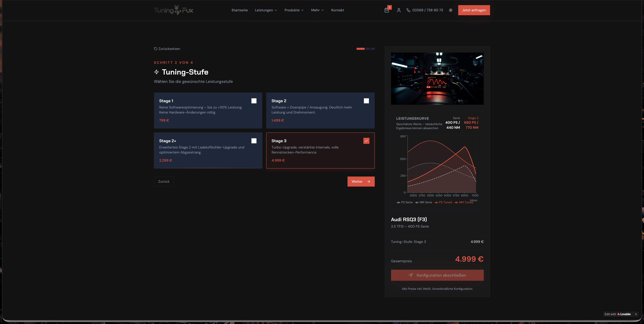
Task: Click the Gesamtpreis 4.999 € value
Action: [469, 259]
